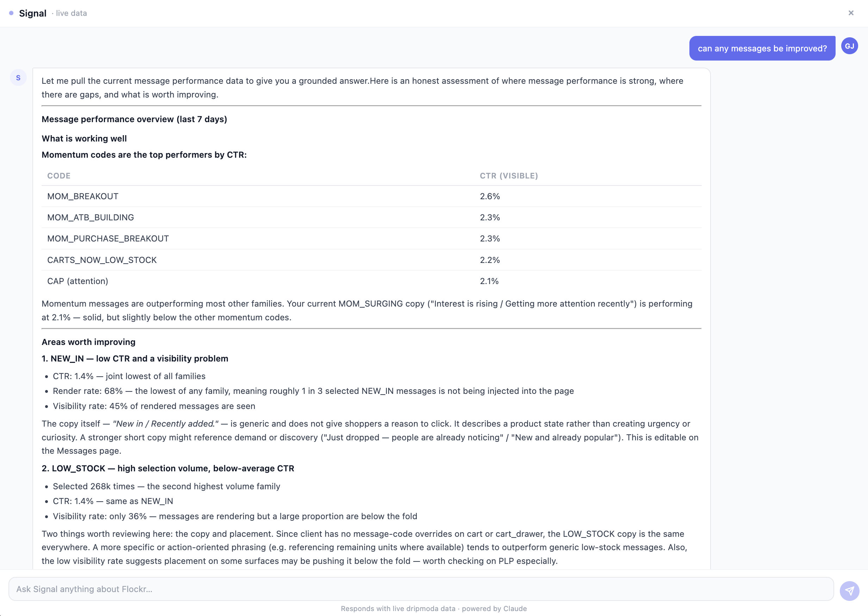Viewport: 868px width, 616px height.
Task: Select the MOM_ATB_BUILDING row
Action: tap(90, 217)
